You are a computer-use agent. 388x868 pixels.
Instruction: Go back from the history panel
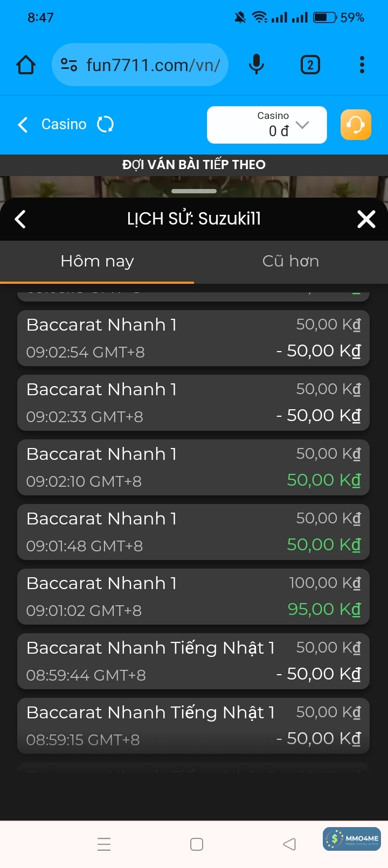[x=20, y=219]
